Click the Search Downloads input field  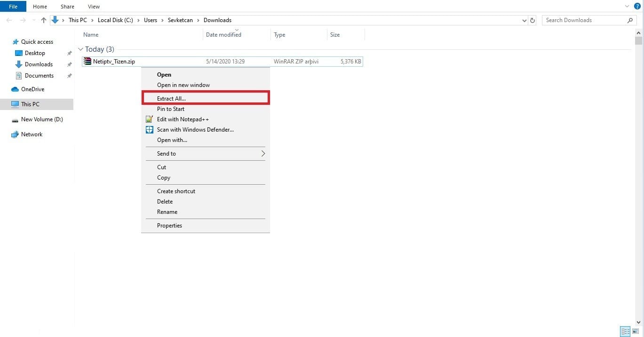pos(585,20)
